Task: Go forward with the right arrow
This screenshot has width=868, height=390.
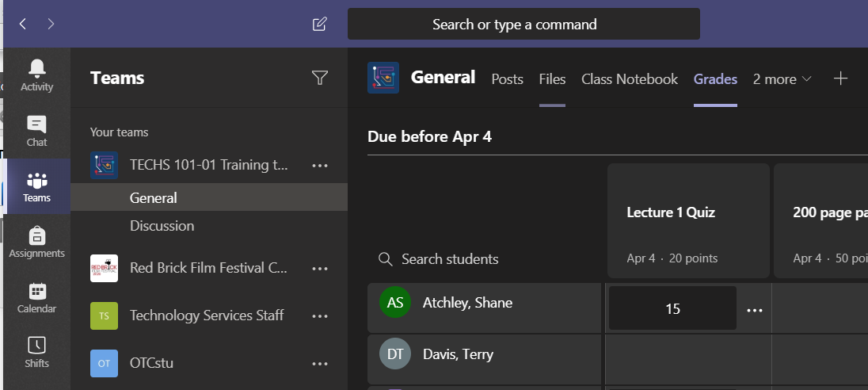Action: [51, 24]
